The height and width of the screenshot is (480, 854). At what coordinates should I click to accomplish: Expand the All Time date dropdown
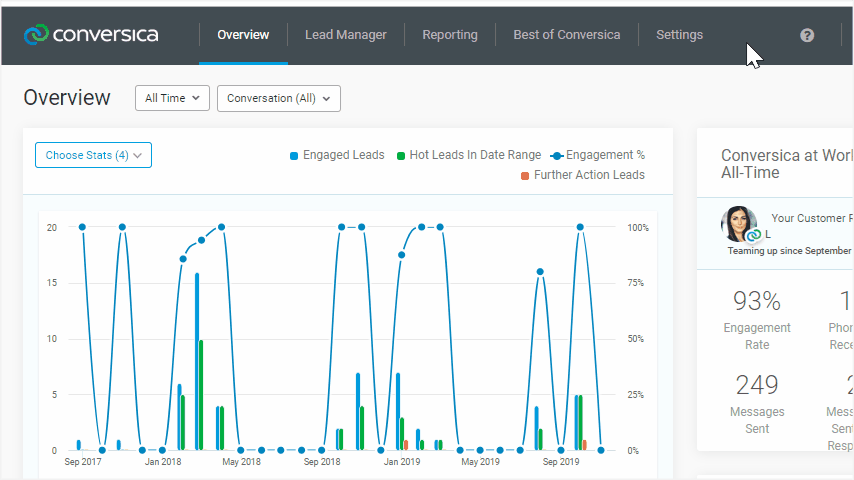pos(172,98)
